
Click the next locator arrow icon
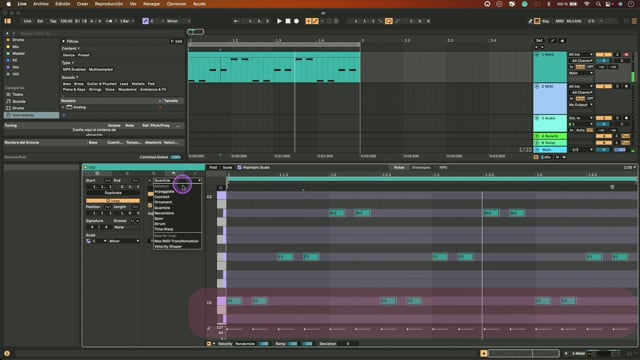(x=542, y=47)
